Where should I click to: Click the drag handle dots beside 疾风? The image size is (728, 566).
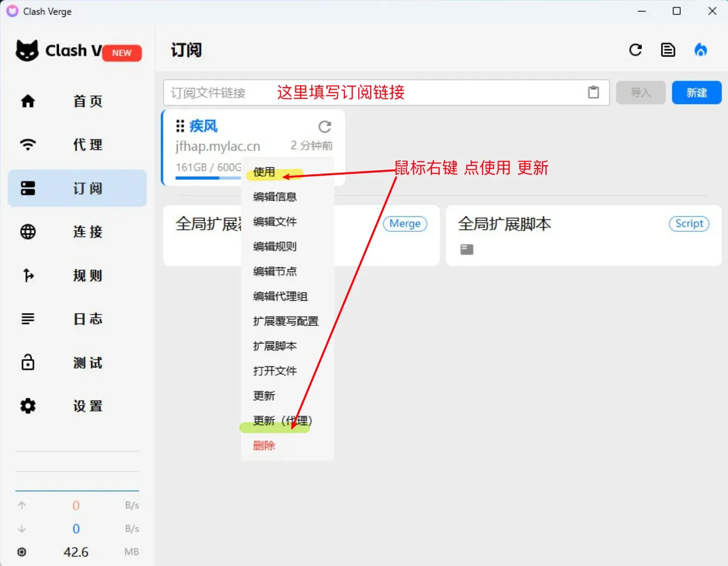pos(180,126)
